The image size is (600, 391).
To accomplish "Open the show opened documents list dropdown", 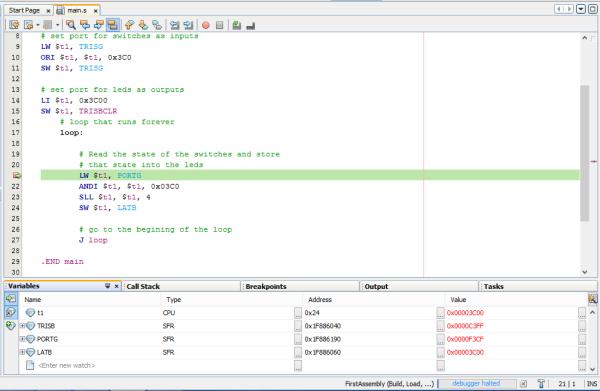I will tap(581, 9).
